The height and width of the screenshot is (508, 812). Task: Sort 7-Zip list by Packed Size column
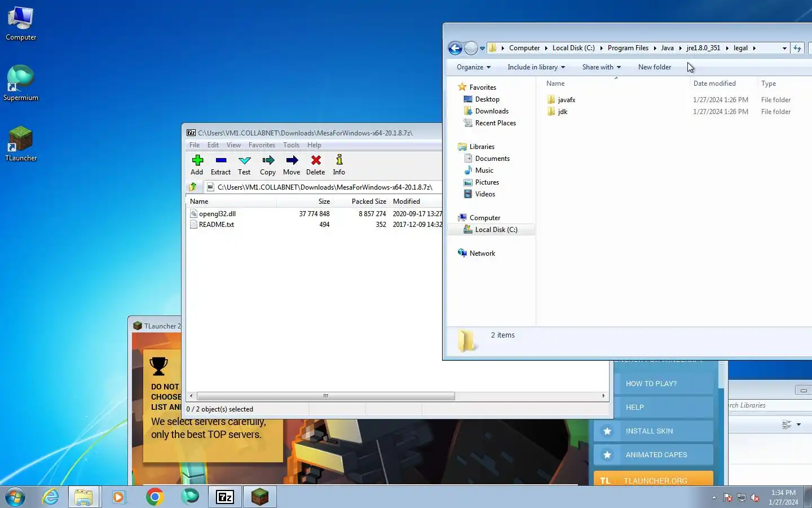point(361,202)
